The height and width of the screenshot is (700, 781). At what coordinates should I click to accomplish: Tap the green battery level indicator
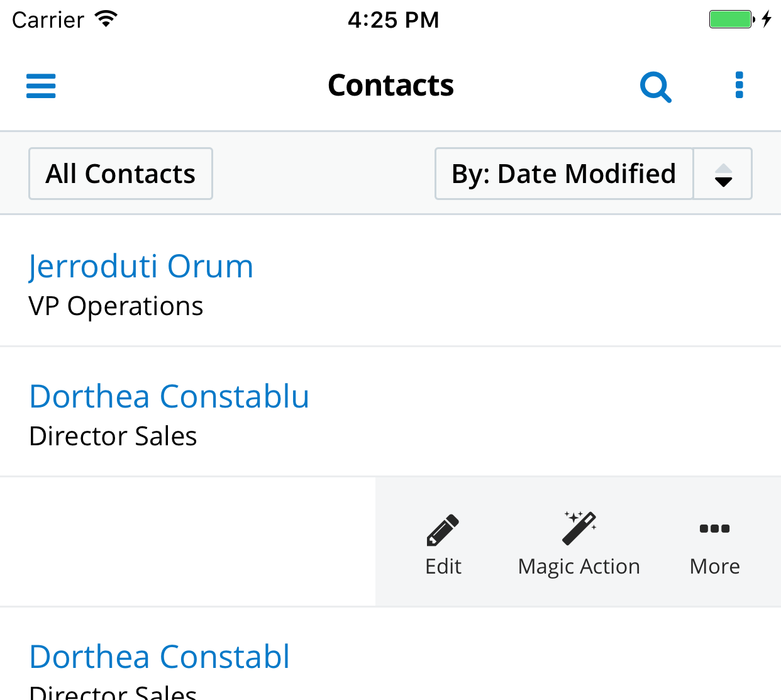(729, 19)
